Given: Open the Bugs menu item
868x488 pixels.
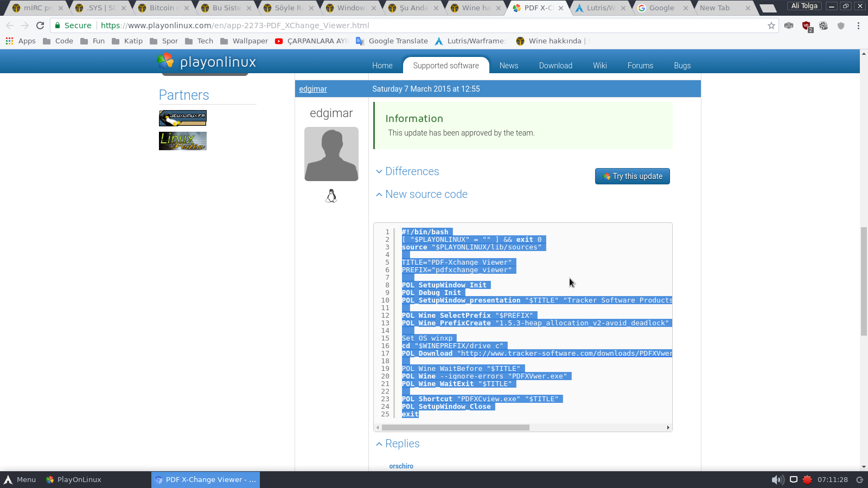Looking at the screenshot, I should point(682,66).
